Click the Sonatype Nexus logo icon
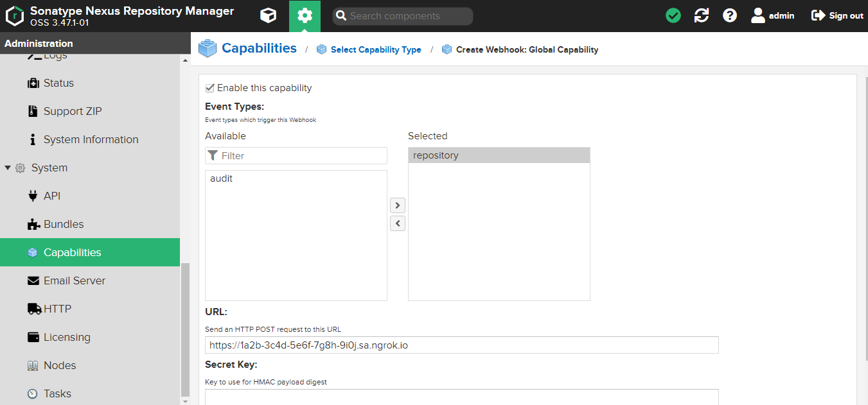Viewport: 868px width, 405px height. 15,16
